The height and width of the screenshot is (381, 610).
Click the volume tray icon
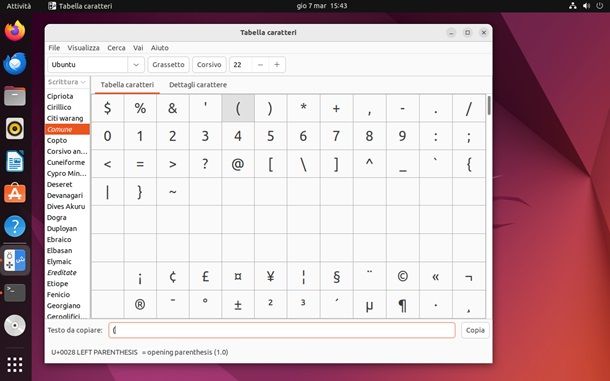(586, 6)
